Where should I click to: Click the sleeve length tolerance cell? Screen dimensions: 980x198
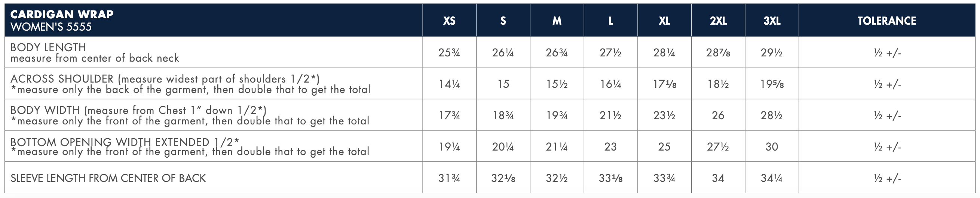pyautogui.click(x=887, y=178)
